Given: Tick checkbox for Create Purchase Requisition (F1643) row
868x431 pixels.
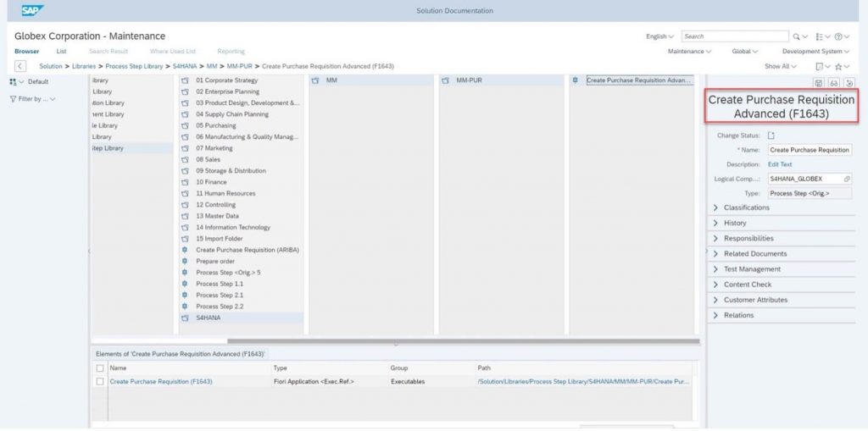Looking at the screenshot, I should pos(100,382).
